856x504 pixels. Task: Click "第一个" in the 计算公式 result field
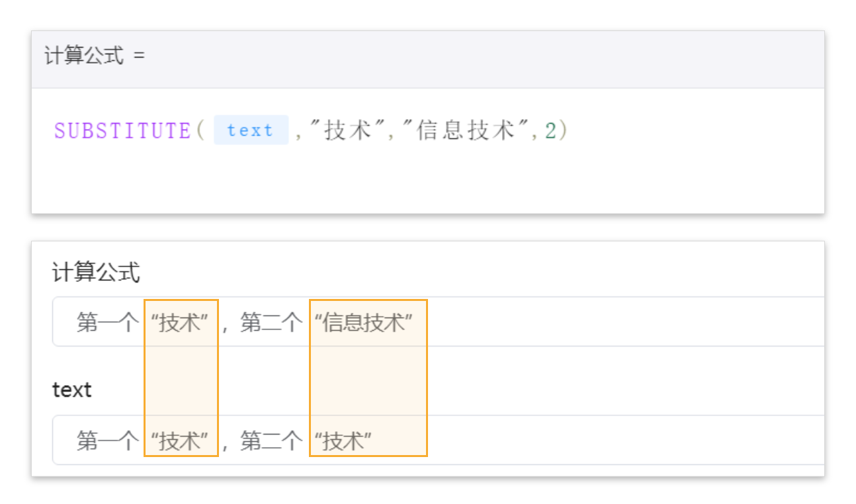[108, 323]
